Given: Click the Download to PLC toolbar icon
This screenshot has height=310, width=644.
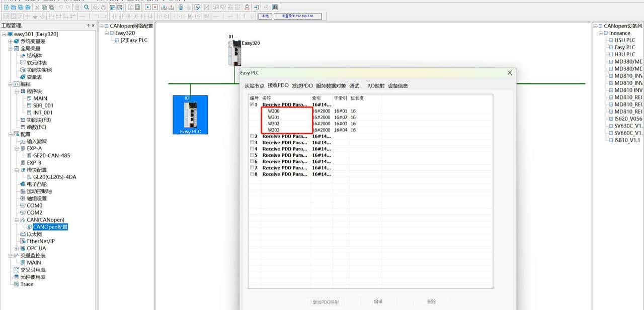Looking at the screenshot, I should pyautogui.click(x=163, y=7).
